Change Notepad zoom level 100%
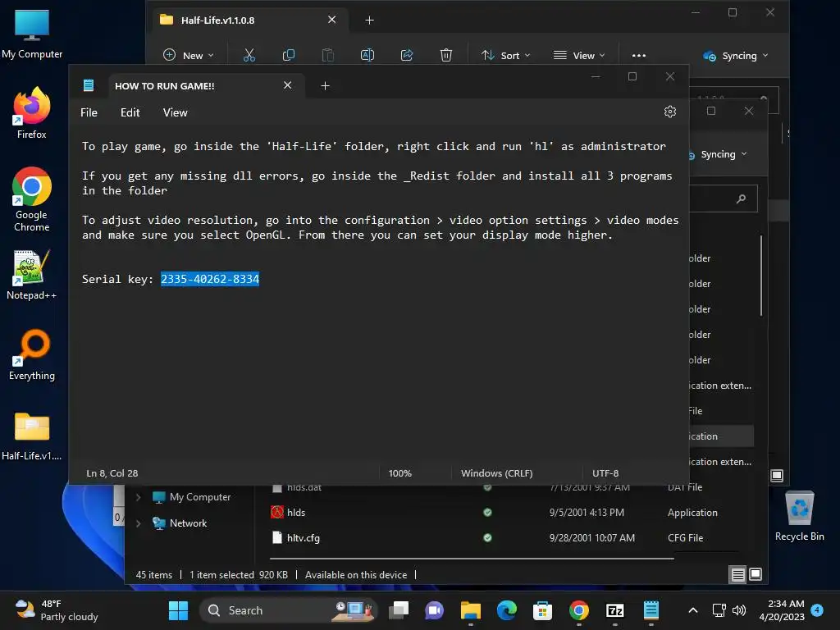The image size is (840, 630). point(399,473)
